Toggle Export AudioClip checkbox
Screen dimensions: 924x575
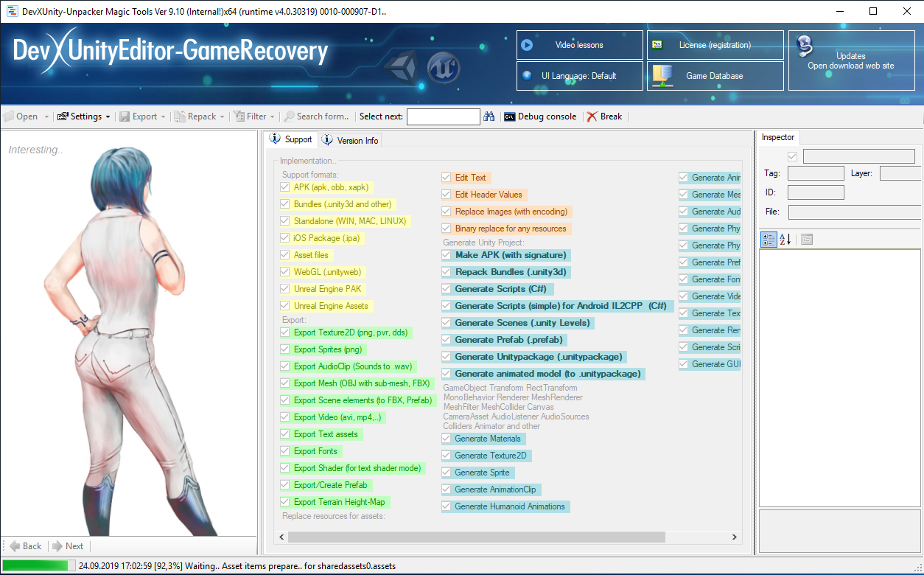click(285, 366)
